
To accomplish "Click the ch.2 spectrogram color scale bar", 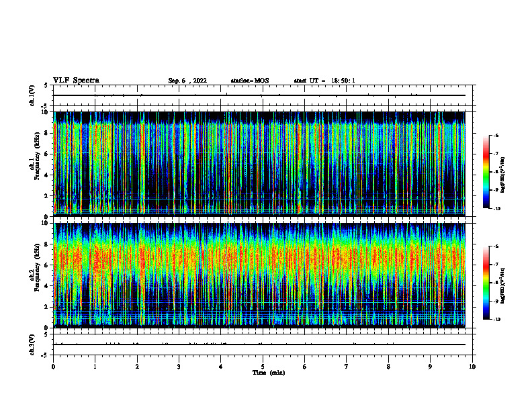I will tap(486, 283).
